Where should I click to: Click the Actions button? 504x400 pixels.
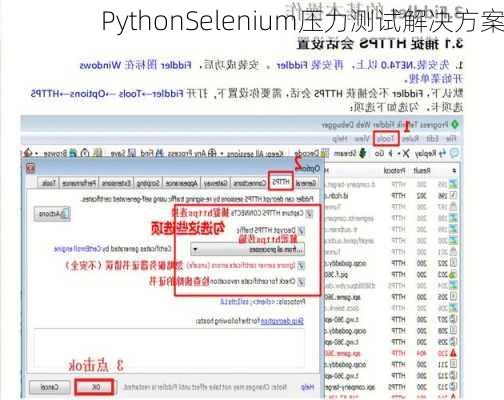(52, 214)
